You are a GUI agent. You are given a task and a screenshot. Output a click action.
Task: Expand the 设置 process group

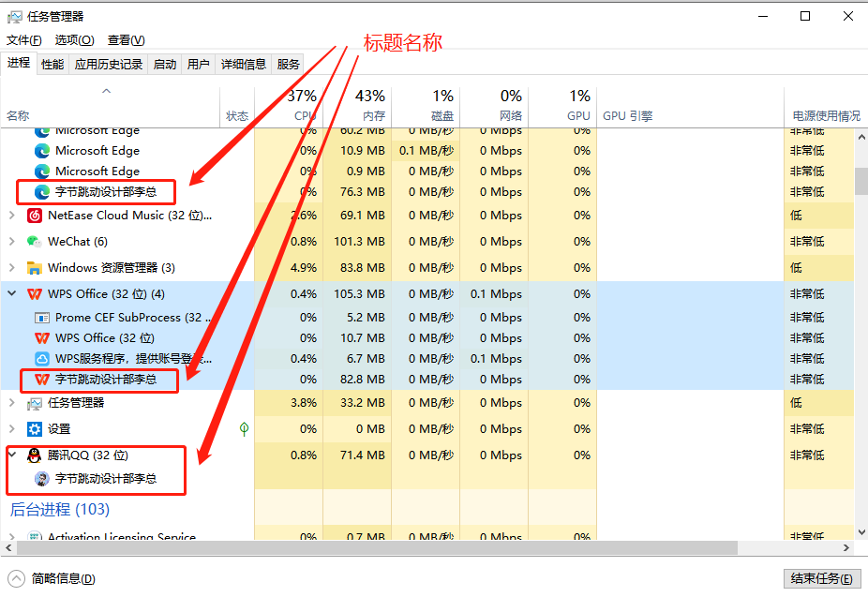tap(11, 429)
